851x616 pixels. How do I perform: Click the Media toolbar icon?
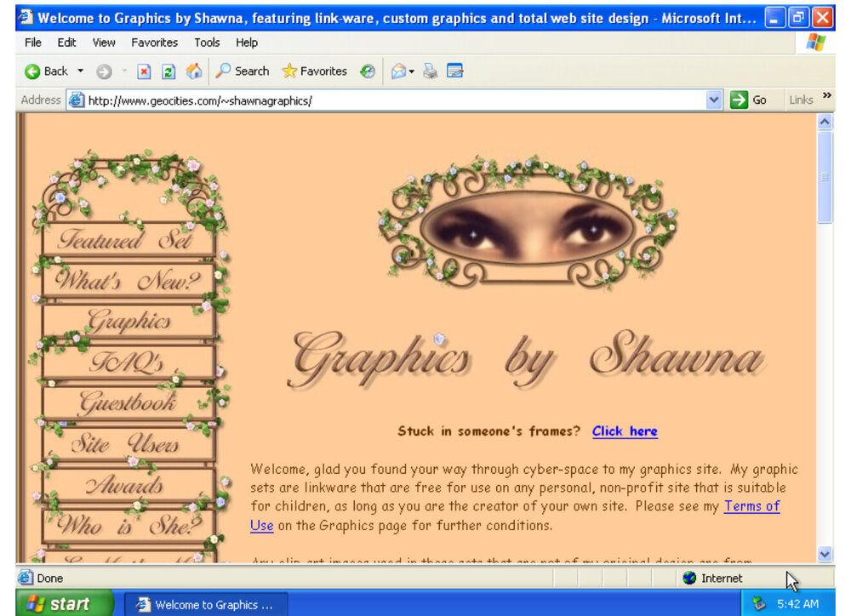[x=368, y=71]
